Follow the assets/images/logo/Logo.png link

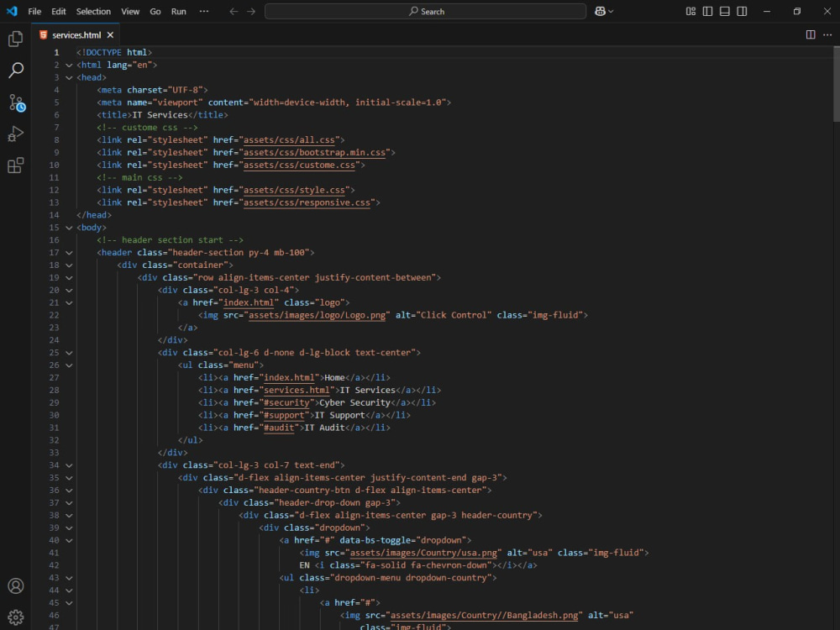coord(318,315)
